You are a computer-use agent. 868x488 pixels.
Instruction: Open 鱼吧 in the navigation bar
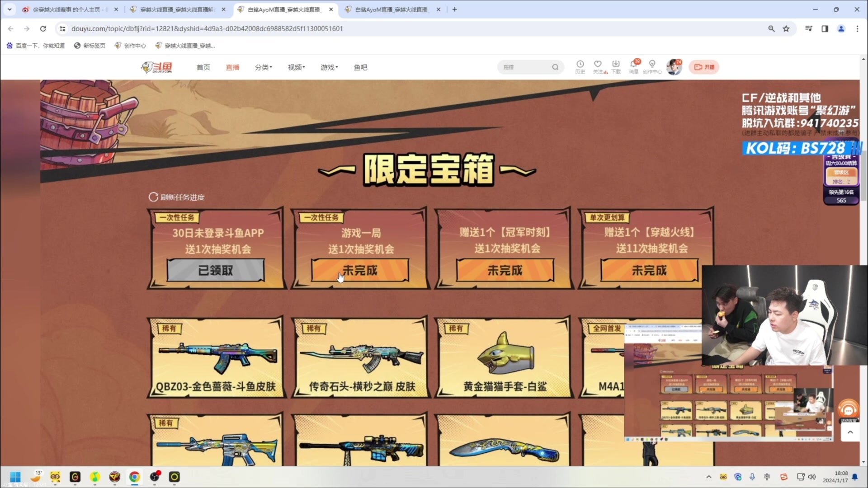pos(360,67)
